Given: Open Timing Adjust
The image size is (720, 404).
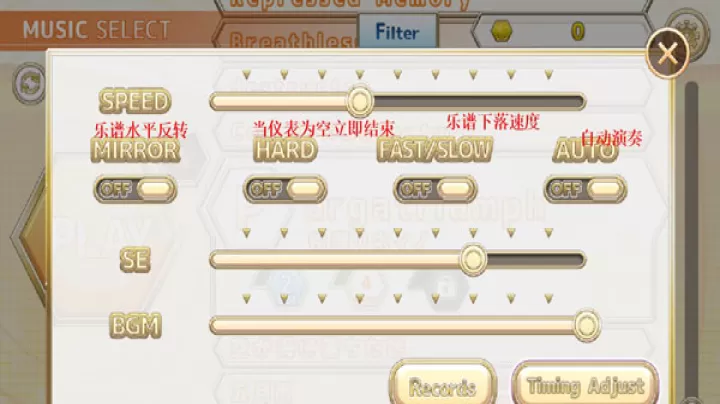Looking at the screenshot, I should tap(585, 385).
